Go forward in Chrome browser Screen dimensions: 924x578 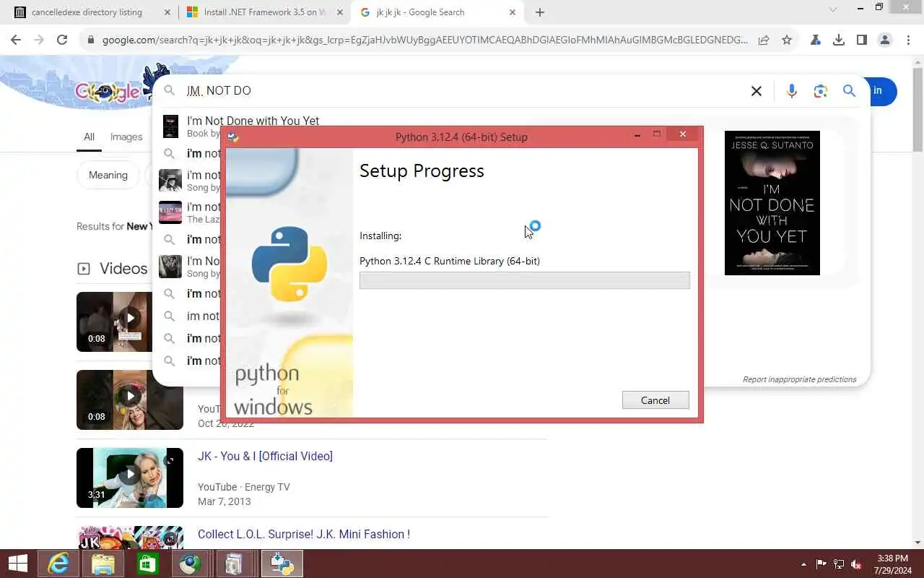39,40
